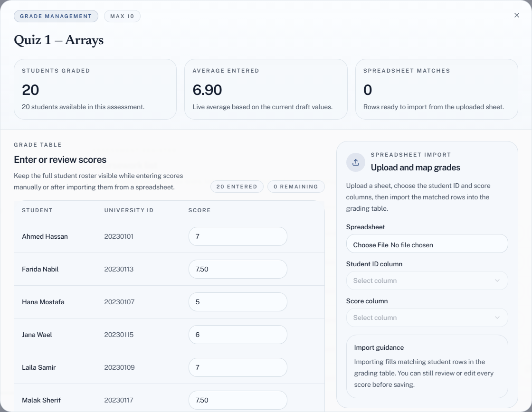Screen dimensions: 532x412
Task: Select the Malak Sherif student name
Action: (x=41, y=400)
